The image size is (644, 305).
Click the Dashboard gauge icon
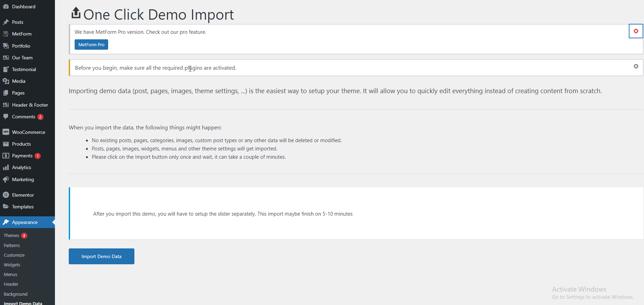(x=6, y=7)
